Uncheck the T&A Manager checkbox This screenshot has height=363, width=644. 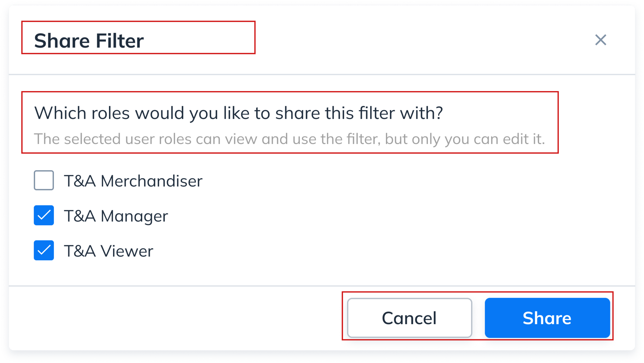44,215
